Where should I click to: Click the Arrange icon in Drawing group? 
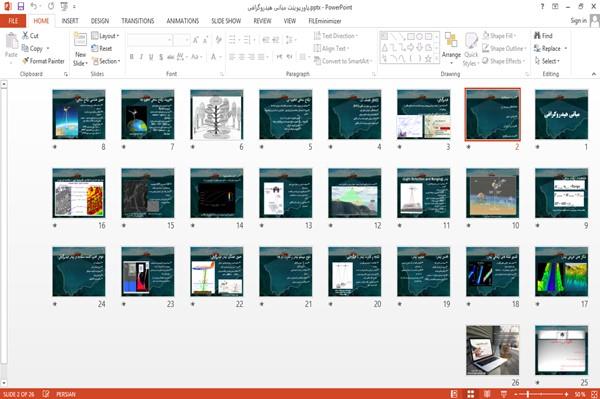[451, 40]
